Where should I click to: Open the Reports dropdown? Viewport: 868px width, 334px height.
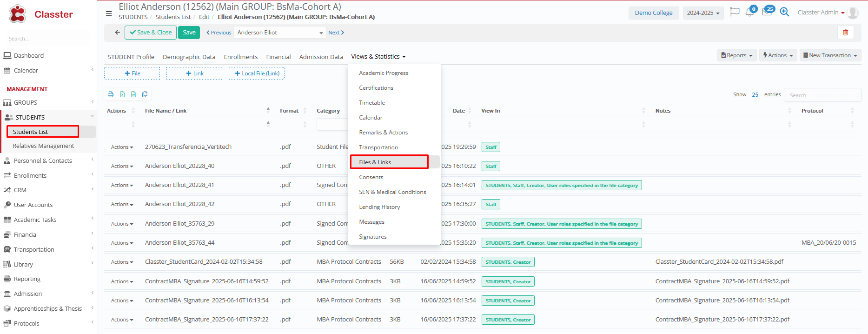coord(737,55)
